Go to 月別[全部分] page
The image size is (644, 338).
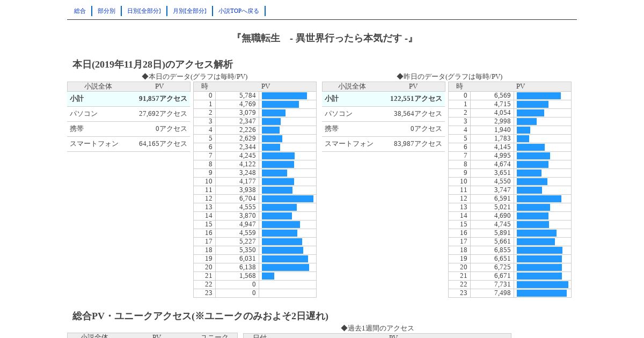coord(189,11)
